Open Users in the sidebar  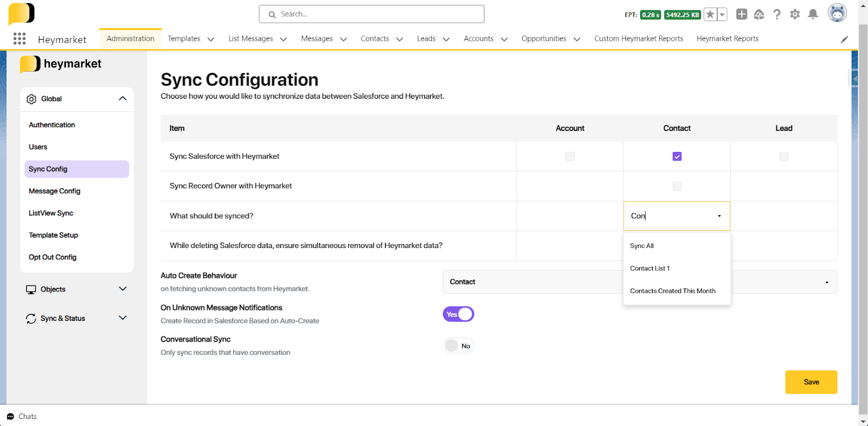(x=38, y=147)
